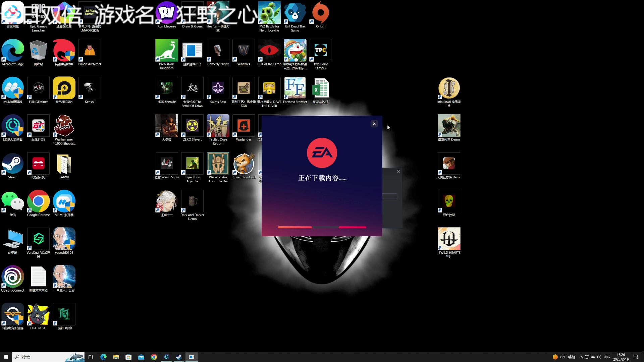The image size is (644, 362).
Task: Select the Origin desktop icon
Action: coord(321,15)
